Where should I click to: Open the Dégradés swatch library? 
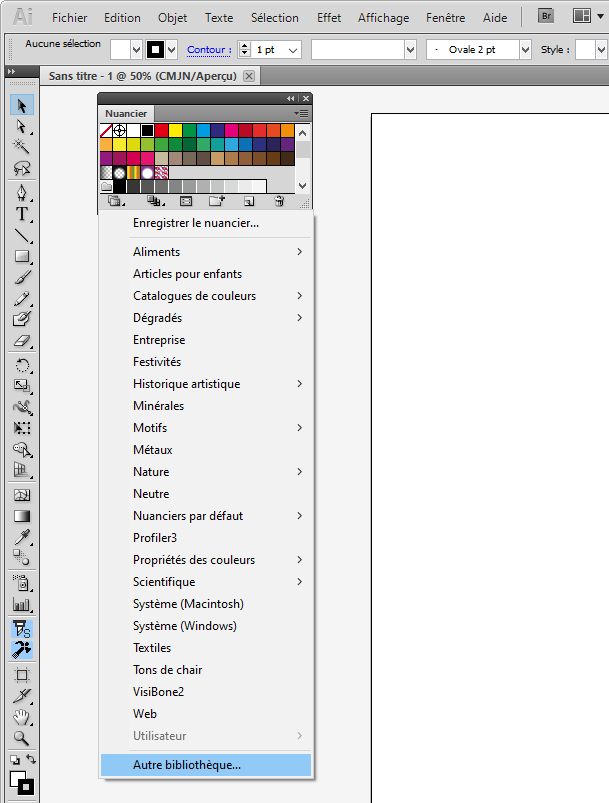point(206,318)
